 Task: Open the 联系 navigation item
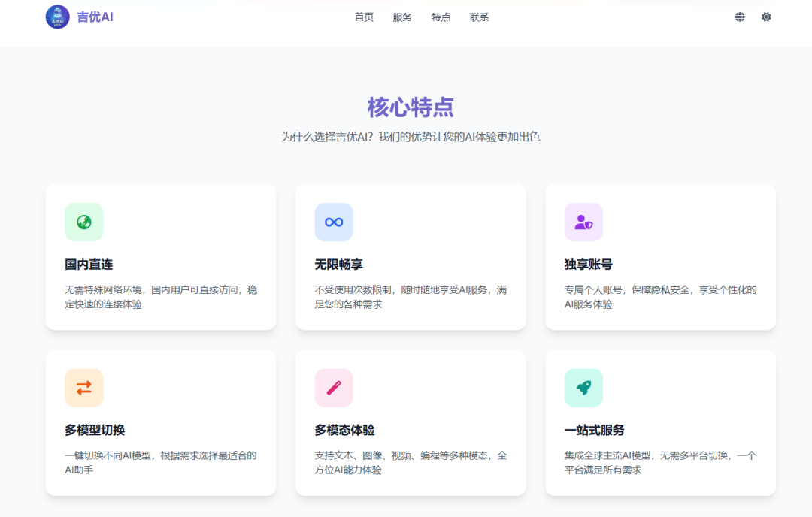[x=479, y=17]
